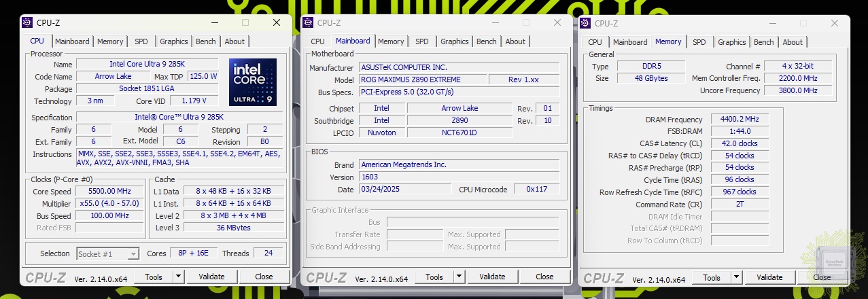Click the Intel Core Ultra 9 logo

click(252, 82)
